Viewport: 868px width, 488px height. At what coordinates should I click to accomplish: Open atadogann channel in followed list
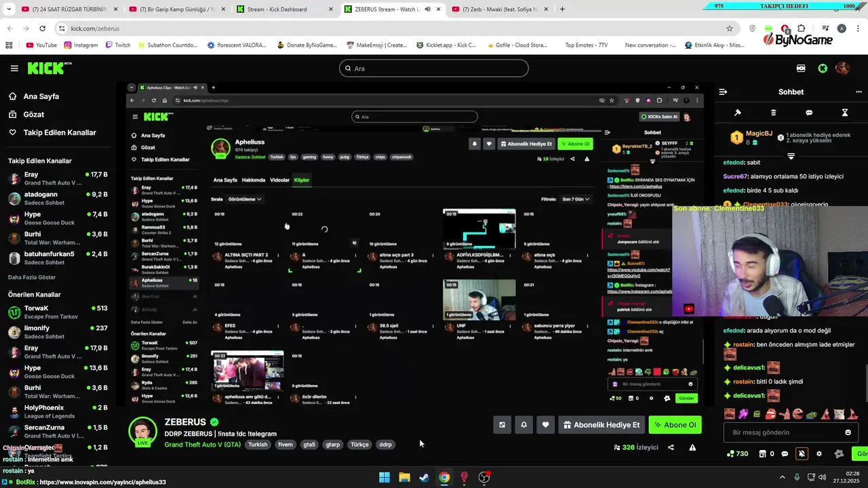click(x=57, y=198)
